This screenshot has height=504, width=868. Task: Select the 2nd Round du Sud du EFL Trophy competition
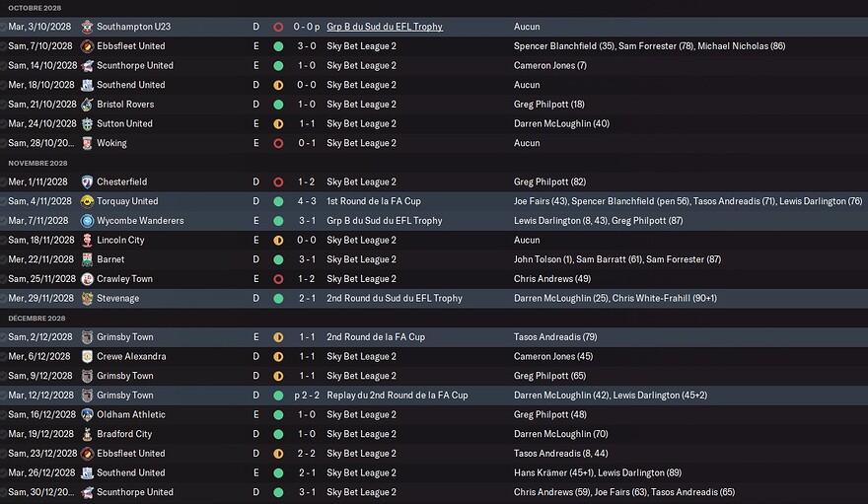(x=395, y=298)
